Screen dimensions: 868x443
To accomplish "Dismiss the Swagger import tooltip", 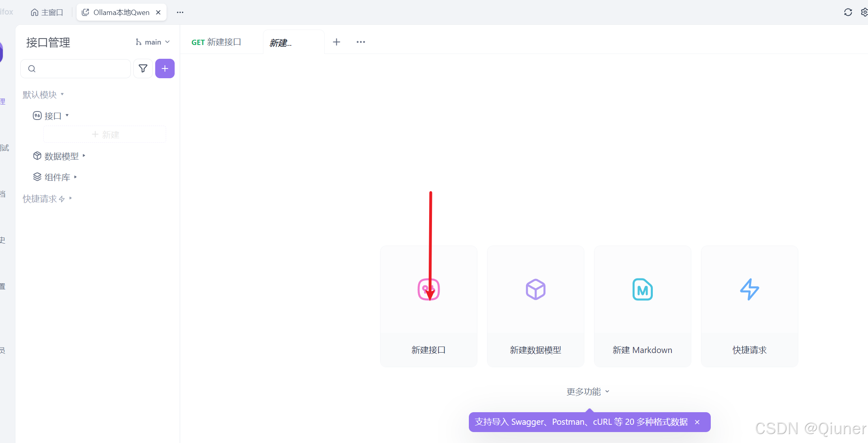I will click(697, 422).
